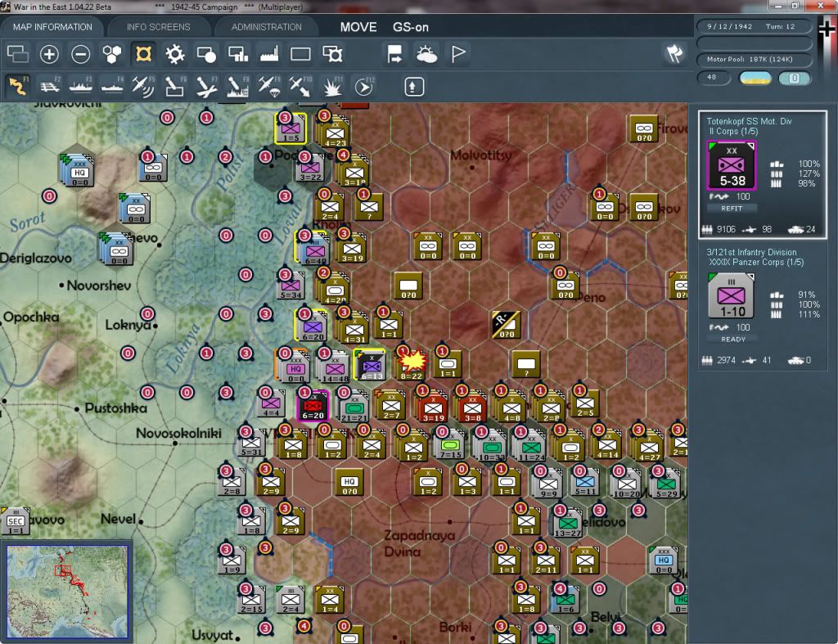Click the teal pill showing 0
Screen dimensions: 838x644
[x=794, y=78]
